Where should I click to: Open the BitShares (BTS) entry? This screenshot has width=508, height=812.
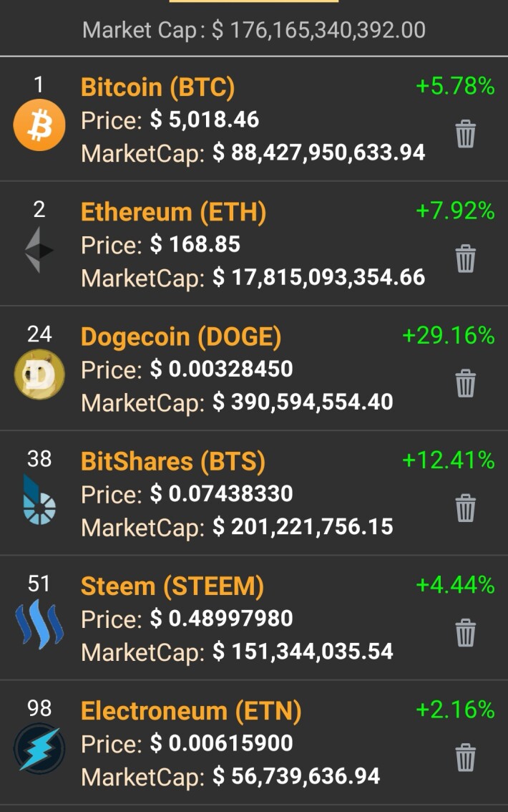(x=172, y=461)
